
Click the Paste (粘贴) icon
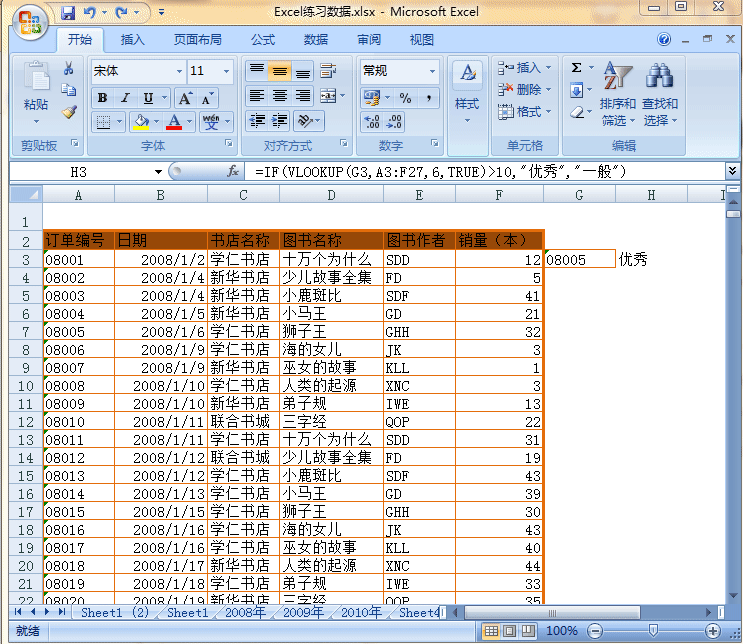point(36,82)
